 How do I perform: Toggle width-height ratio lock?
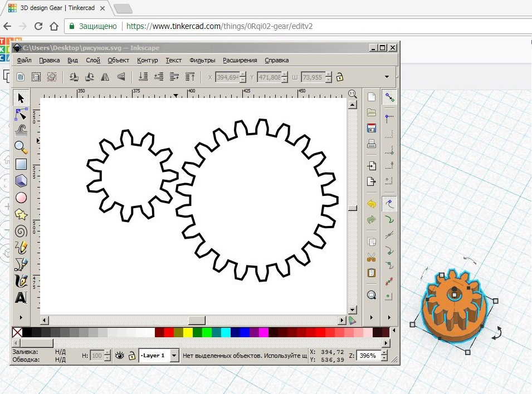(340, 77)
